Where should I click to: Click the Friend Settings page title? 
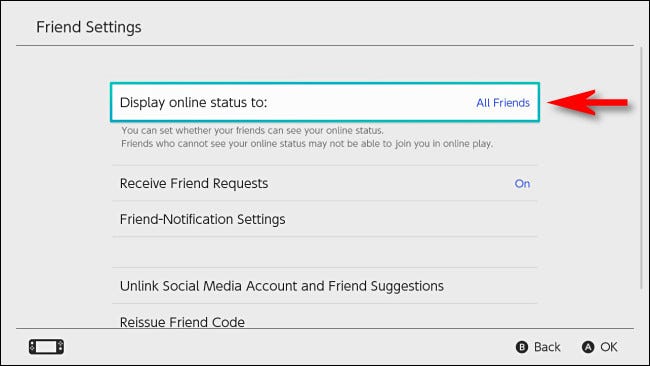pyautogui.click(x=89, y=27)
